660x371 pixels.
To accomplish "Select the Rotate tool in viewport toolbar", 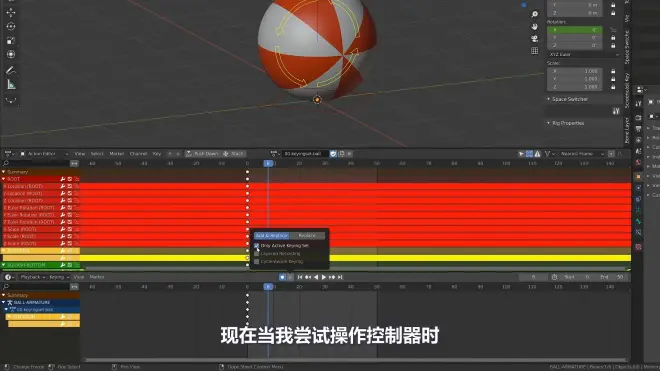I will (x=11, y=27).
